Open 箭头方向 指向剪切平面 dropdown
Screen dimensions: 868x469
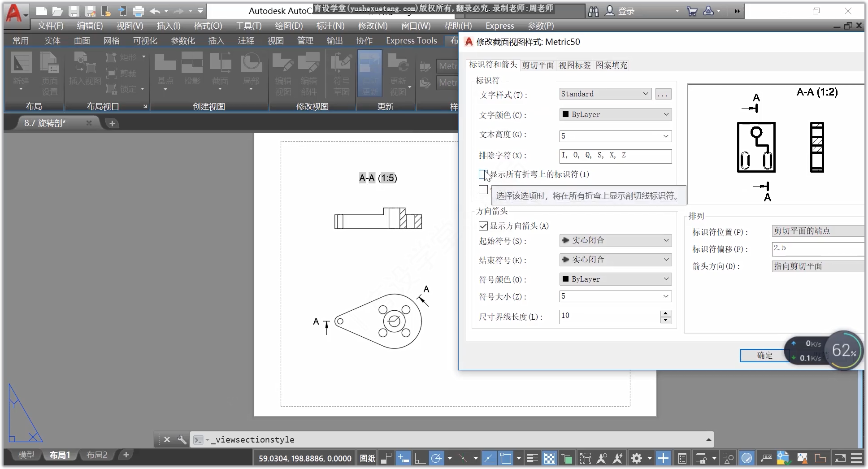point(818,266)
